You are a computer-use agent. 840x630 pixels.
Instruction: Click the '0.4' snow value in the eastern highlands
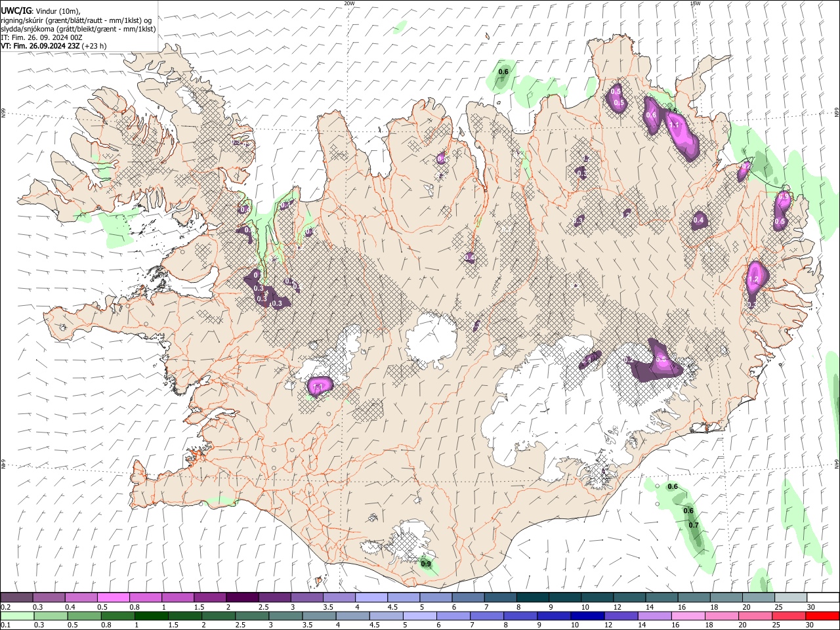pyautogui.click(x=699, y=220)
